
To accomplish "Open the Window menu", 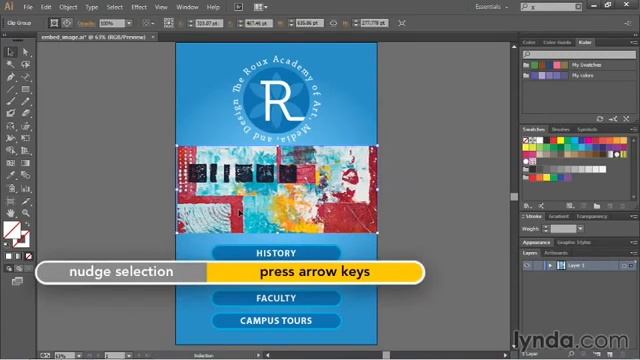I will pos(187,7).
